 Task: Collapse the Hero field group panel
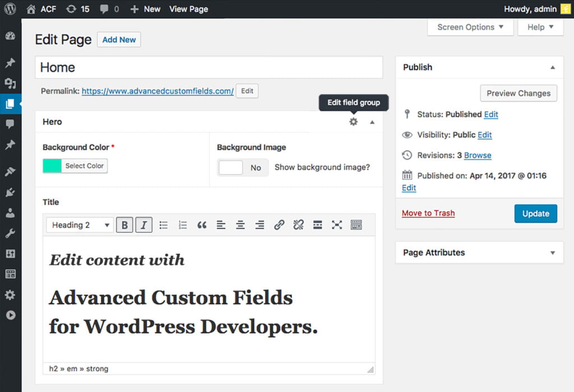[372, 121]
